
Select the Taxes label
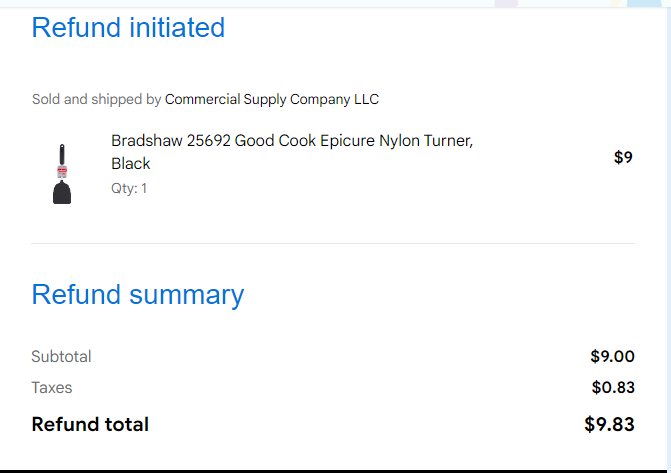point(52,387)
